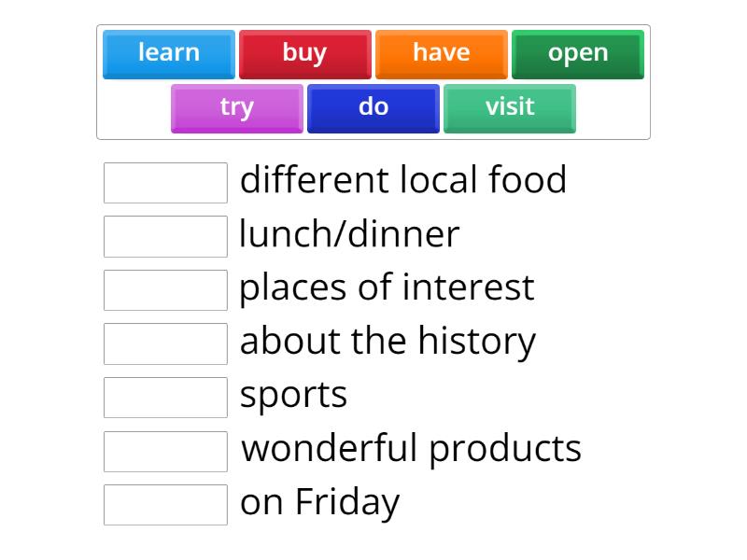Click the 'lunch/dinner' phrase text

(349, 234)
